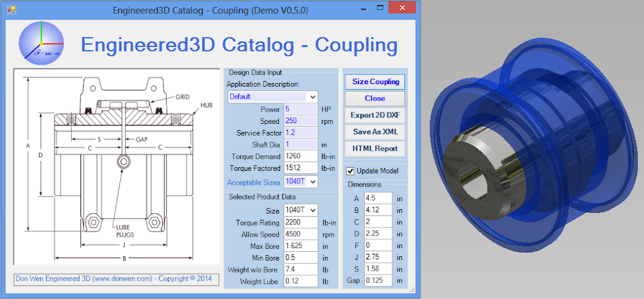Click the Size Coupling button
644x299 pixels.
point(375,82)
